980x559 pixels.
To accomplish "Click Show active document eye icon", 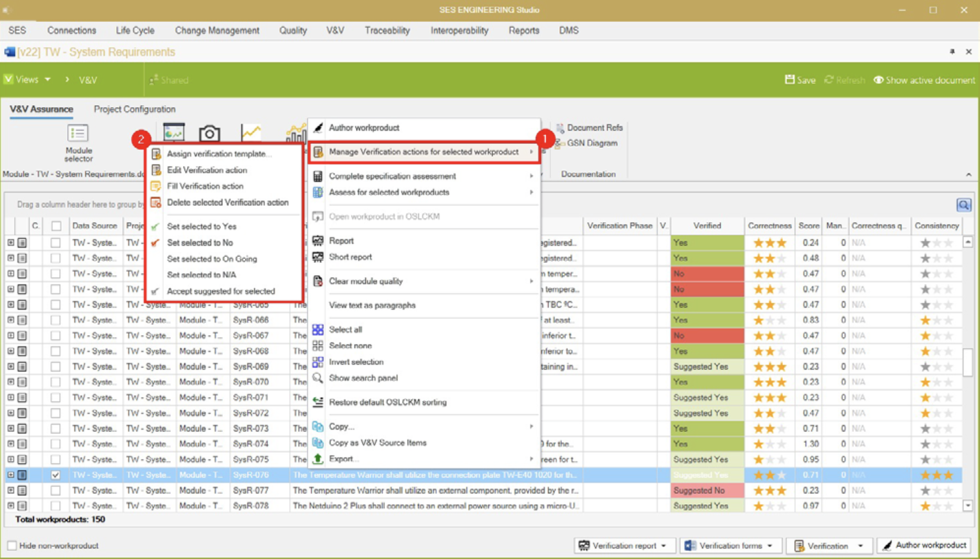I will (879, 80).
